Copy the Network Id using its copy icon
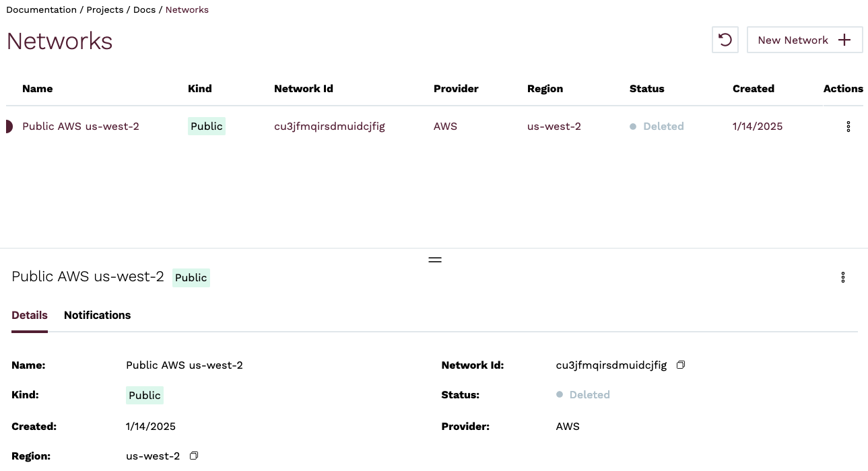 [680, 365]
